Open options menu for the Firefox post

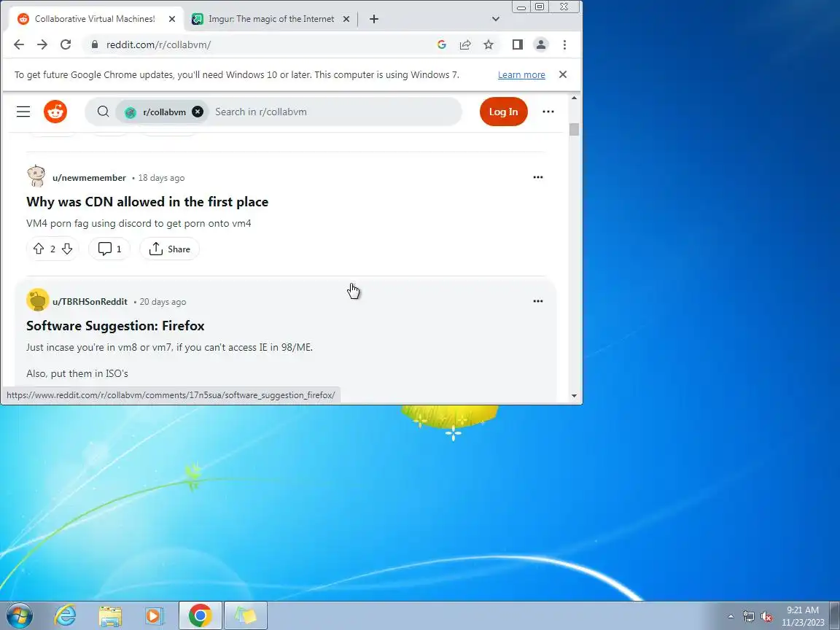pos(538,301)
